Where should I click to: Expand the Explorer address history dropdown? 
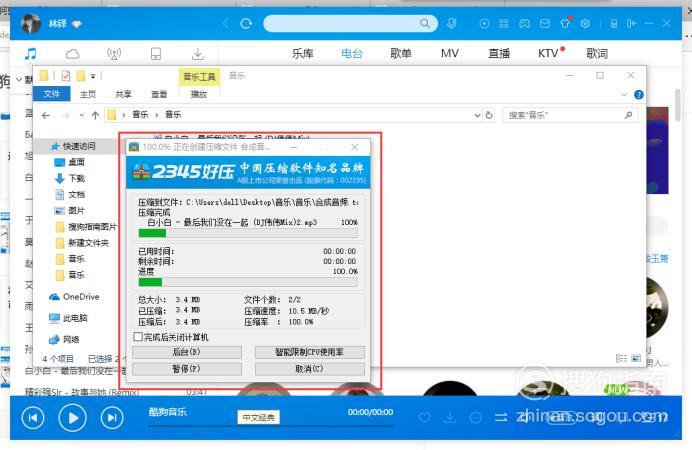point(477,115)
